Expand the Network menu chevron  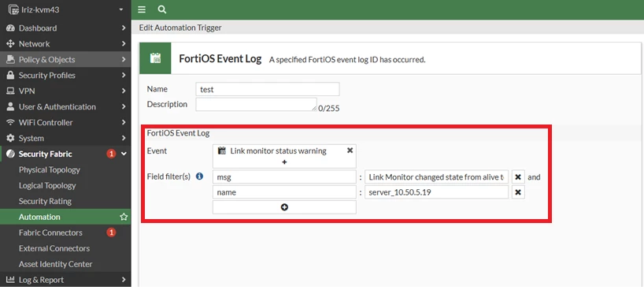point(124,43)
